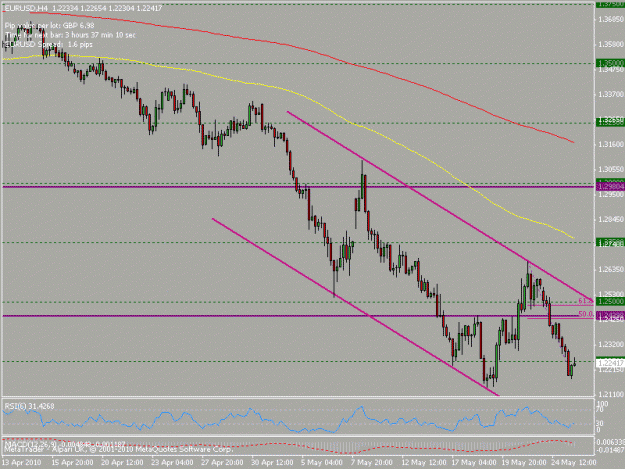
Task: Click the '5 May 04:00' time label
Action: click(322, 462)
